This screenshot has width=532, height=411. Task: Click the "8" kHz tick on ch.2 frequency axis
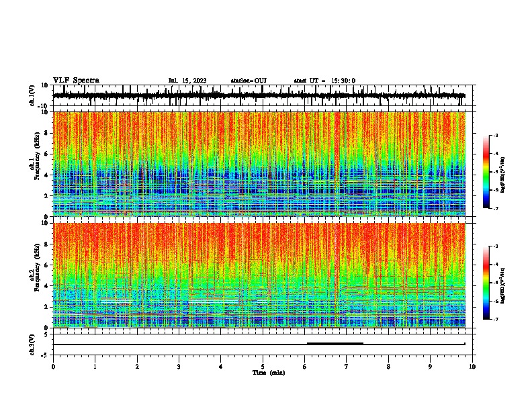click(46, 244)
